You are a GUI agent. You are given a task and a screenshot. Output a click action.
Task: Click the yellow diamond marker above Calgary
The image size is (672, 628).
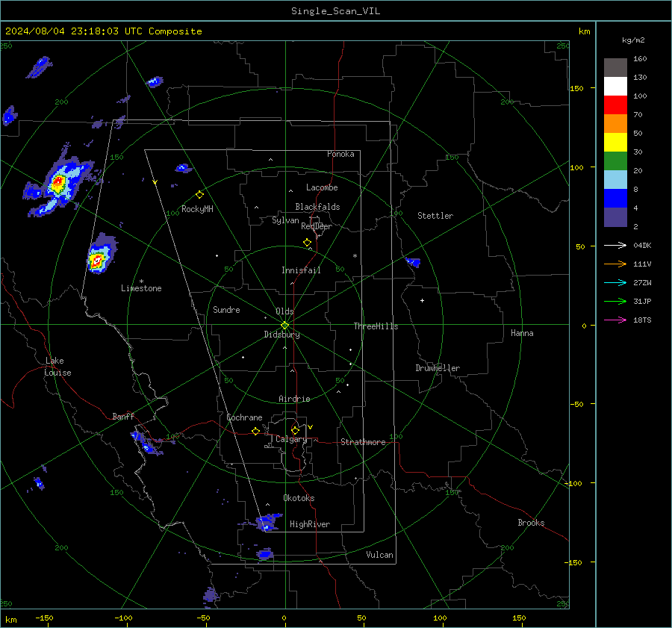[295, 430]
